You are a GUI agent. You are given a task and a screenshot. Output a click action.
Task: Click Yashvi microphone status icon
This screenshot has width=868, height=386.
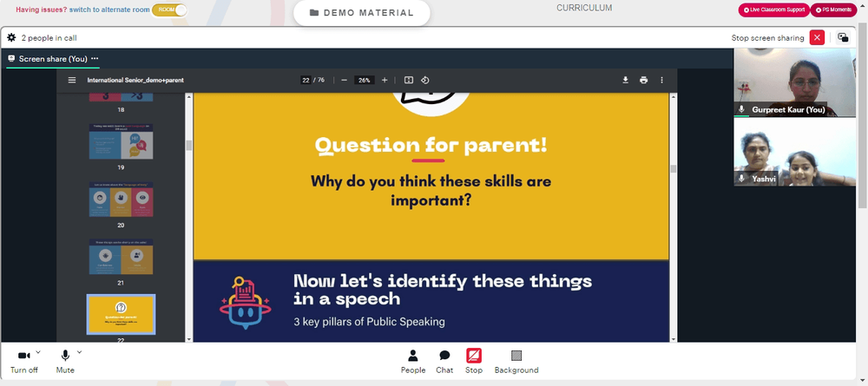741,179
